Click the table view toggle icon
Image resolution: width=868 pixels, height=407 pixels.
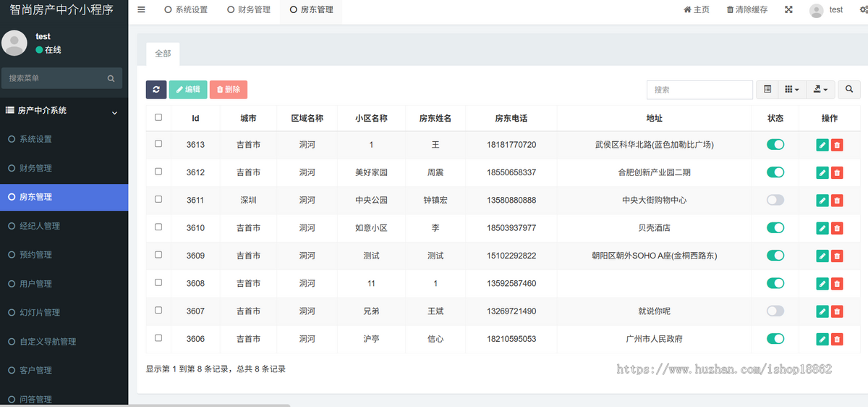767,90
